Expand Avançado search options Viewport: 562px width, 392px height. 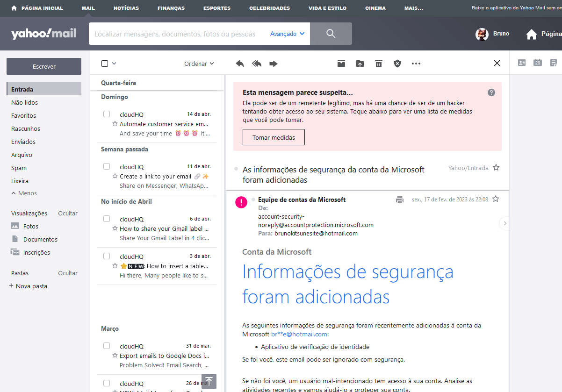coord(288,34)
